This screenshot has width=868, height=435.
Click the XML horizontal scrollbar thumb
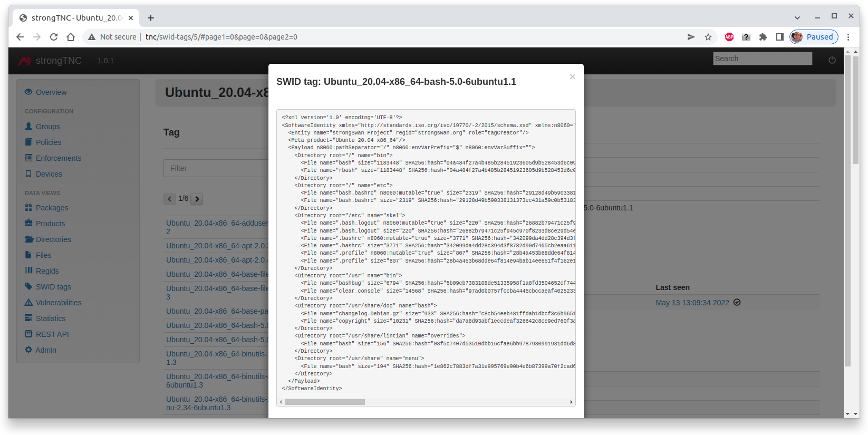tap(324, 402)
